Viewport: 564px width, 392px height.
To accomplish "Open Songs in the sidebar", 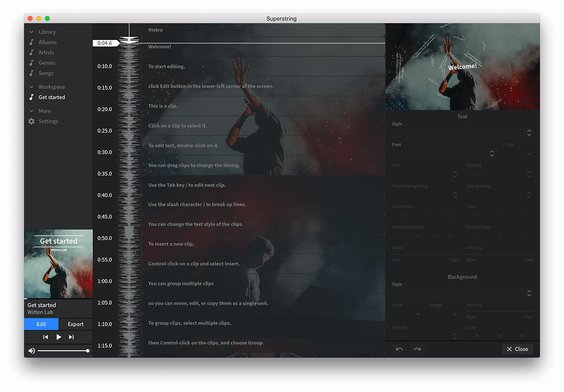I will (x=46, y=73).
